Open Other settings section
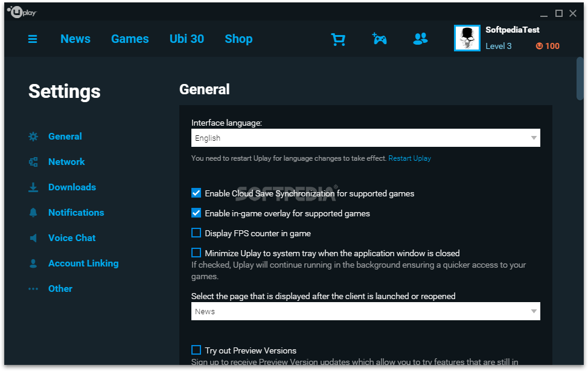This screenshot has height=371, width=588. point(60,288)
